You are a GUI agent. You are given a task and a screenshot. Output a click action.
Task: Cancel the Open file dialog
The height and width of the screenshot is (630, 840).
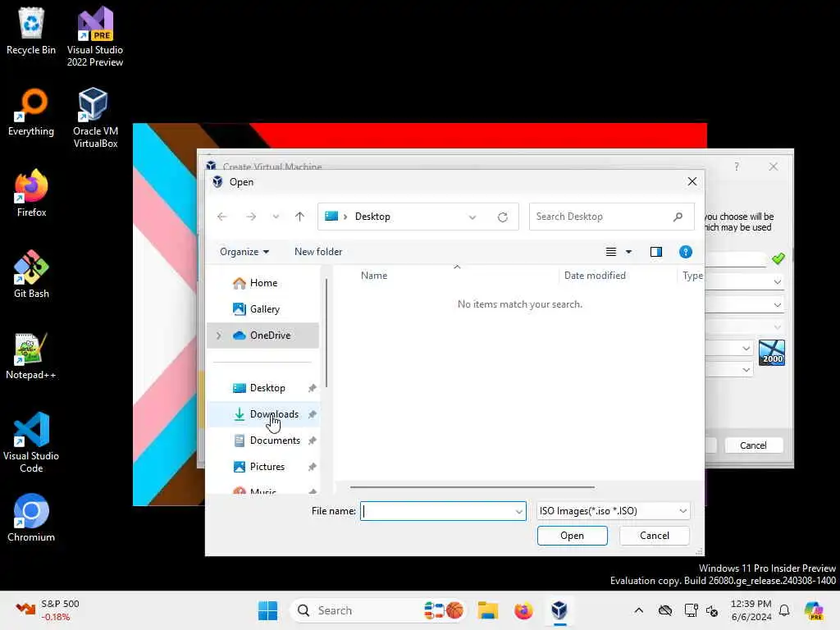pos(654,536)
